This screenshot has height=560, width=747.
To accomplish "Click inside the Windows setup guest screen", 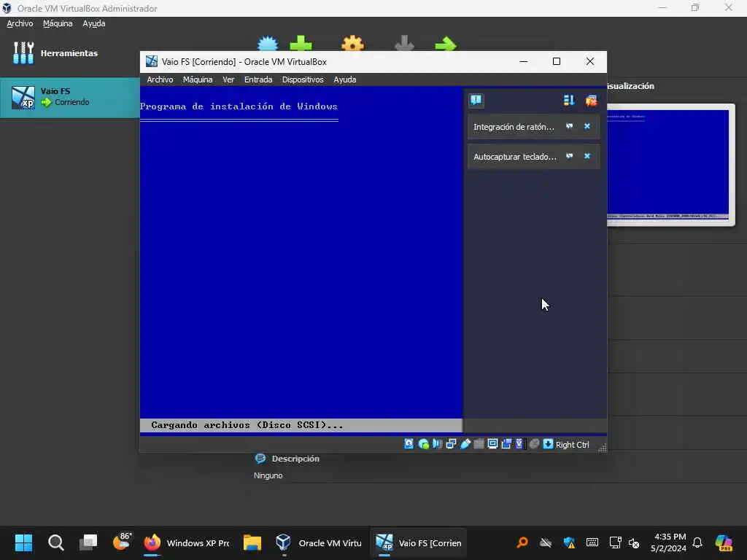I will [301, 261].
